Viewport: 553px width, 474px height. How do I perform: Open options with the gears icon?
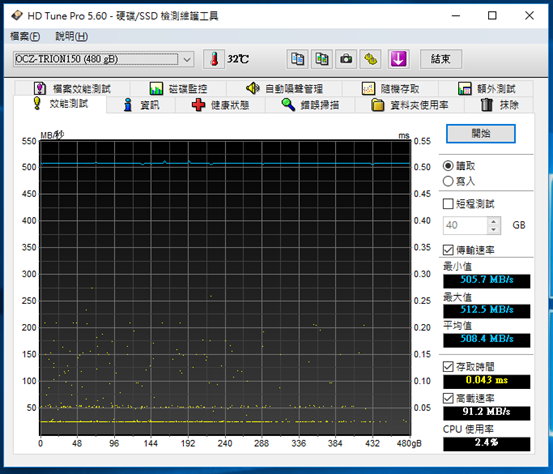point(370,59)
